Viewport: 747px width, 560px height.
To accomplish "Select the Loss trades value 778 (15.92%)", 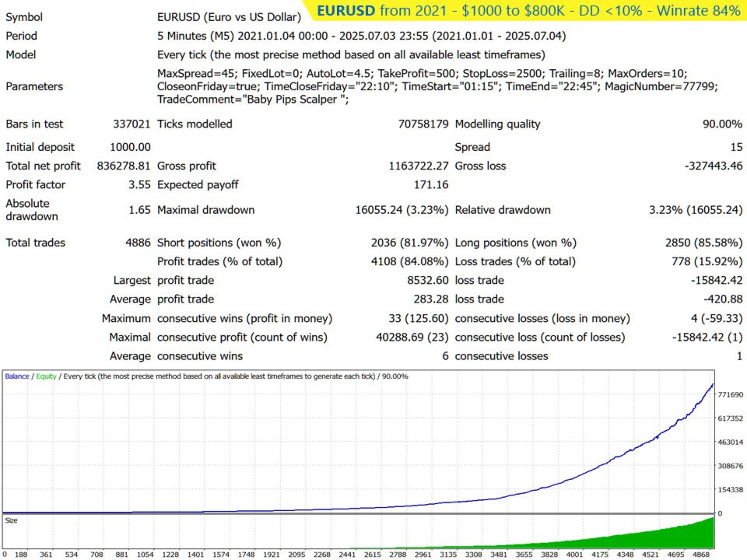I will (707, 261).
